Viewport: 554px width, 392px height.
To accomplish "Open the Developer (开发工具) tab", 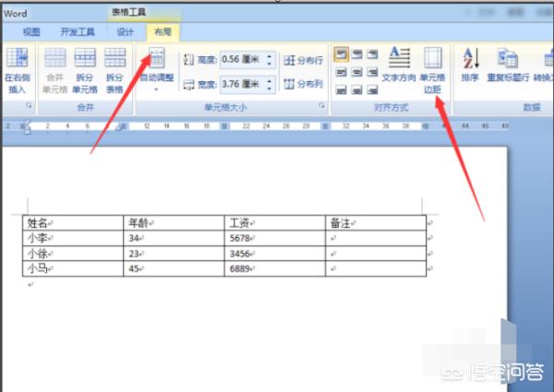I will tap(78, 31).
